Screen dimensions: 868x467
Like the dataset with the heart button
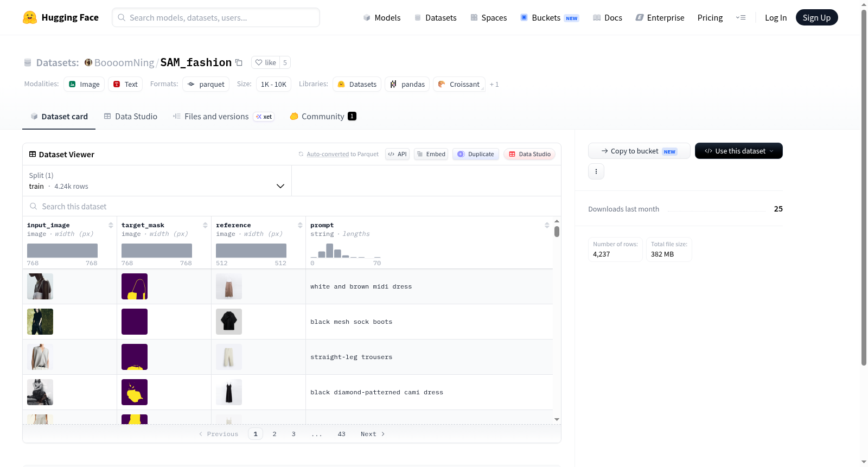[266, 62]
